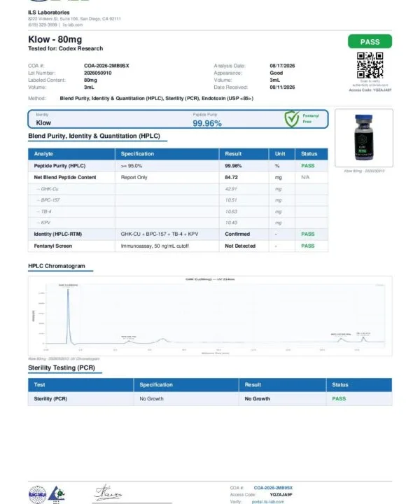Viewport: 420px width, 504px height.
Task: Click the HPLC chromatogram chart
Action: click(x=210, y=316)
